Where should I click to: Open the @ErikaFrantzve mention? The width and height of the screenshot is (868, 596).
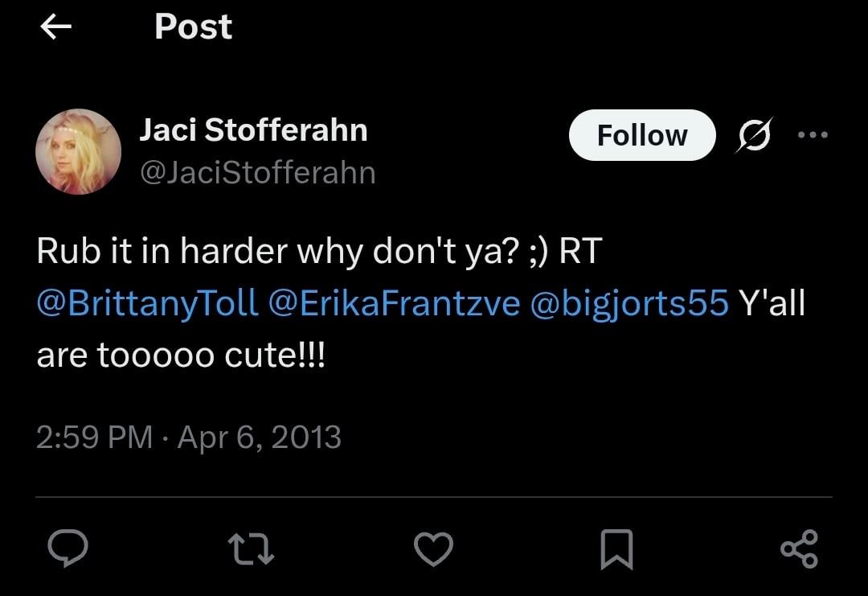pos(394,303)
